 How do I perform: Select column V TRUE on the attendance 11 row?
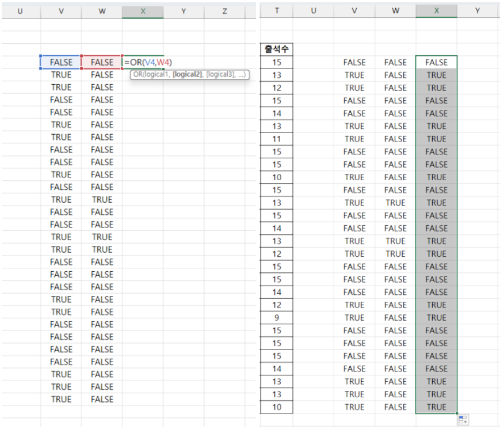coord(354,139)
